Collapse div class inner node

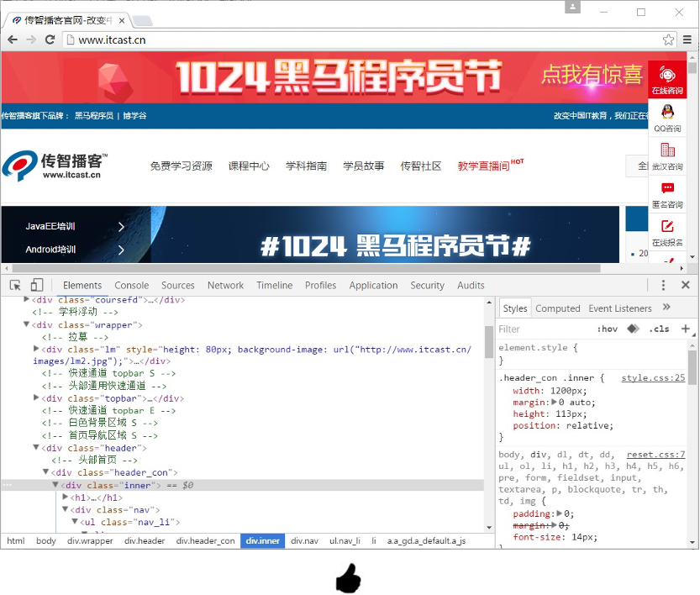click(55, 484)
